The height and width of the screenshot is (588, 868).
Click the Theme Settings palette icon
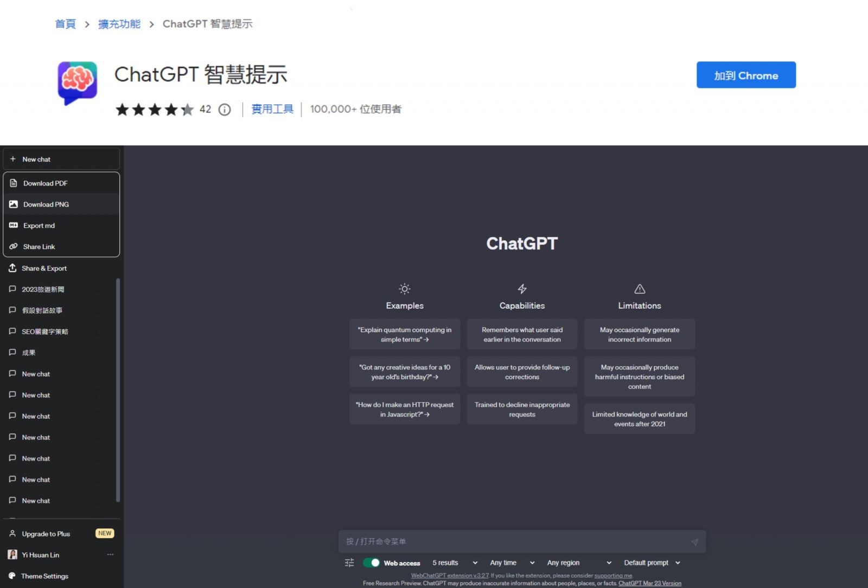coord(12,576)
